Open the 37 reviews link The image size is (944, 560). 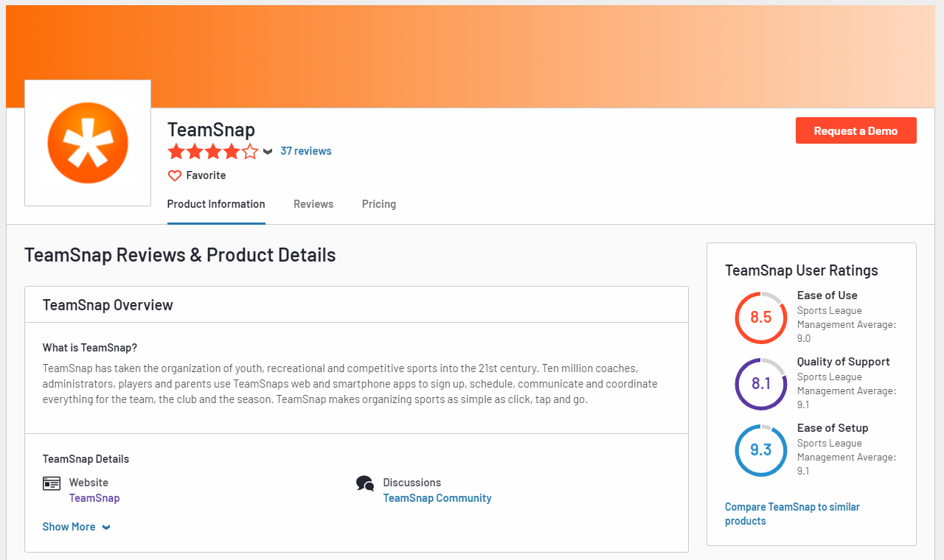[306, 151]
